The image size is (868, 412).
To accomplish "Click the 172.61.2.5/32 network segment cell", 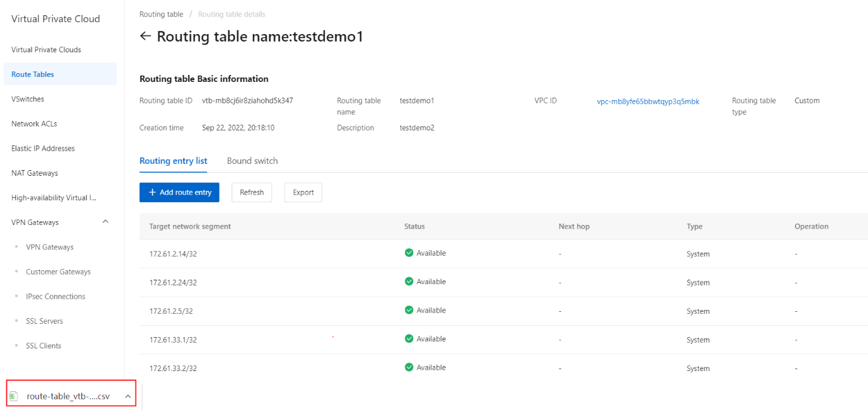I will [171, 311].
